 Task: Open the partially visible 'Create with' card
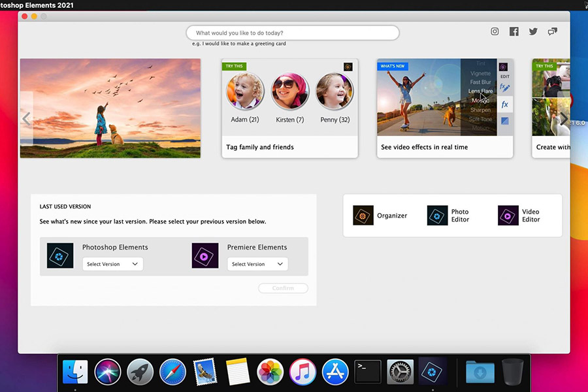pyautogui.click(x=551, y=108)
